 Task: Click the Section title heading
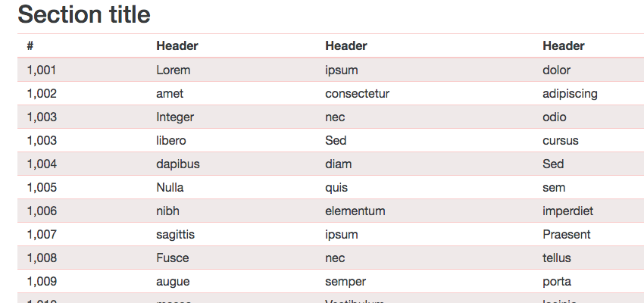coord(84,14)
